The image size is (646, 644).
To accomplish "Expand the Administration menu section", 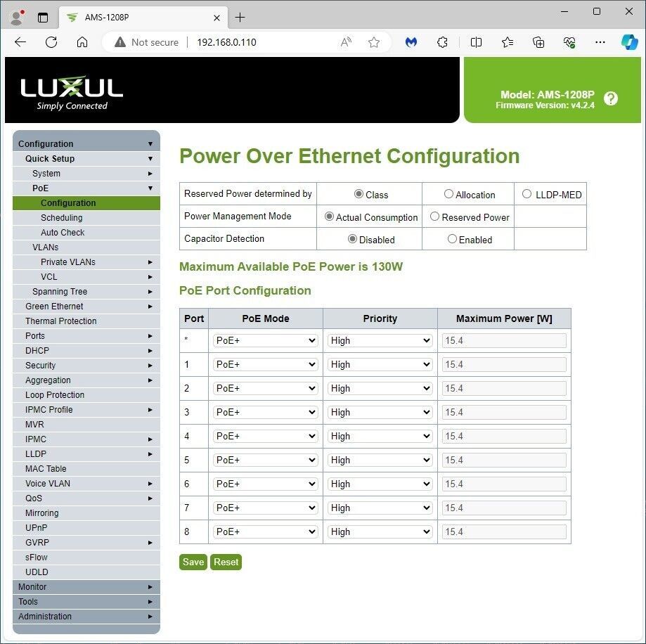I will click(86, 617).
